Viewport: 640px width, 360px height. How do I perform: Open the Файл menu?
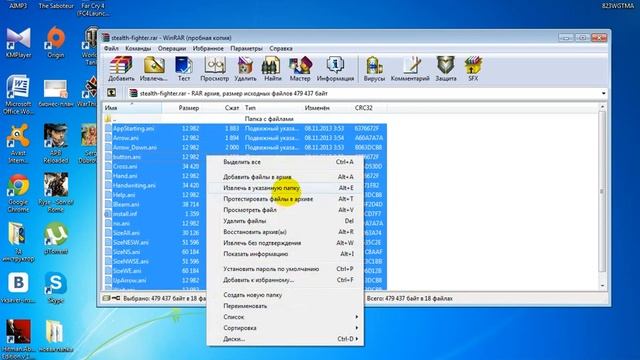pos(111,48)
